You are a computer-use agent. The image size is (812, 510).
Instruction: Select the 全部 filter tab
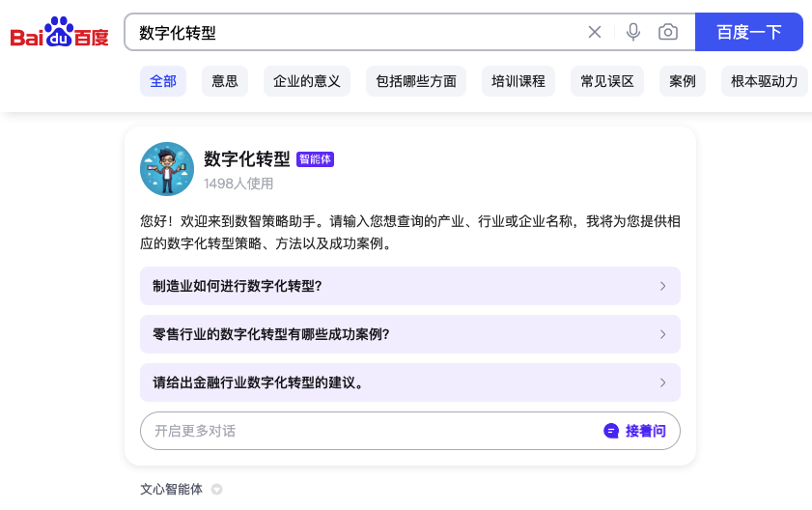[x=163, y=81]
